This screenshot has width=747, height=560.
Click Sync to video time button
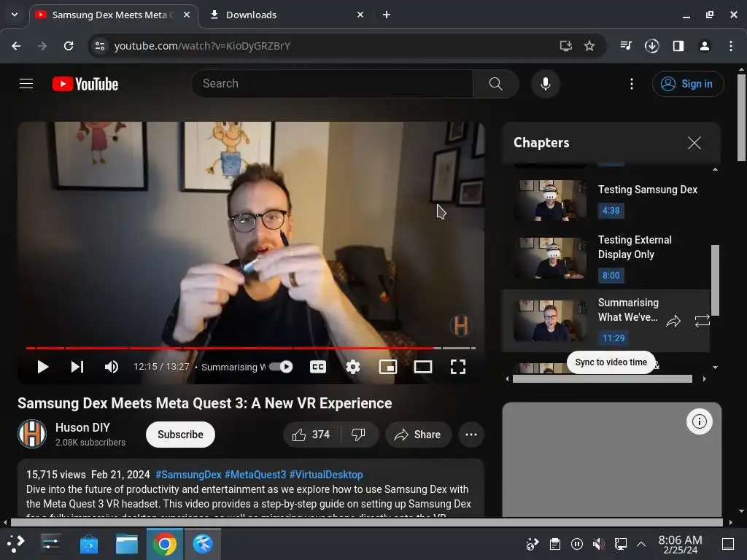[611, 362]
